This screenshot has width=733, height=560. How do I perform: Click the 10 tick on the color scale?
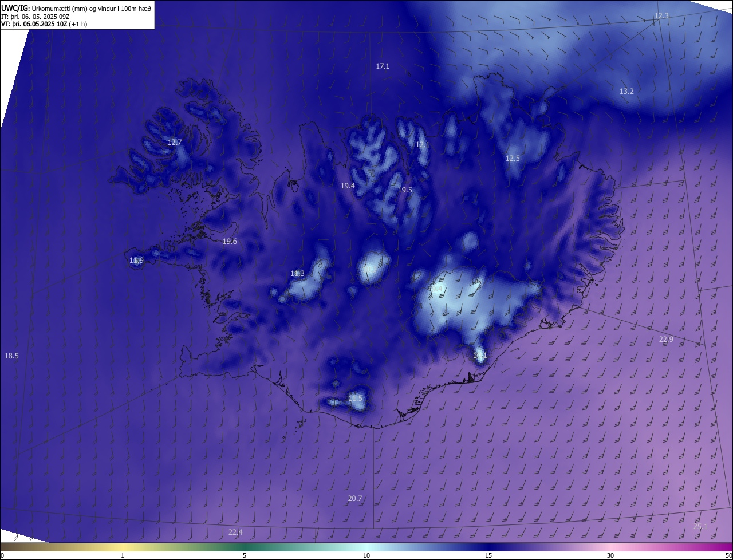tap(366, 556)
